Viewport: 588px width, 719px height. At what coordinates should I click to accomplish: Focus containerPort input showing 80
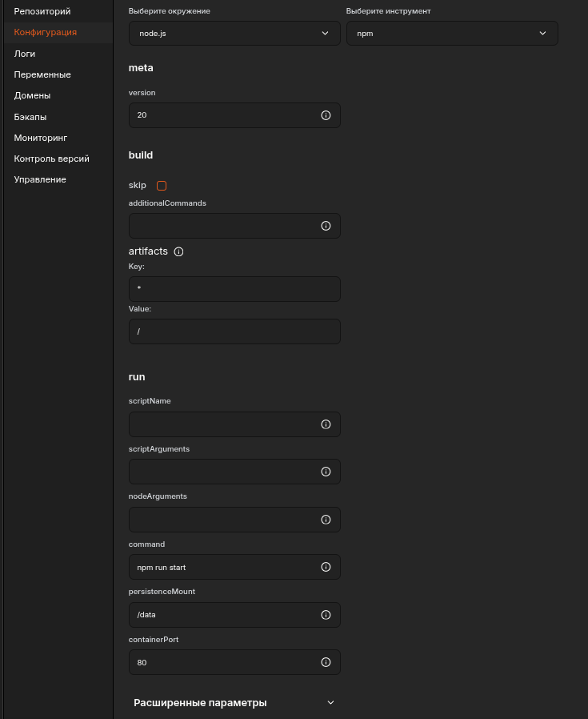coord(234,662)
